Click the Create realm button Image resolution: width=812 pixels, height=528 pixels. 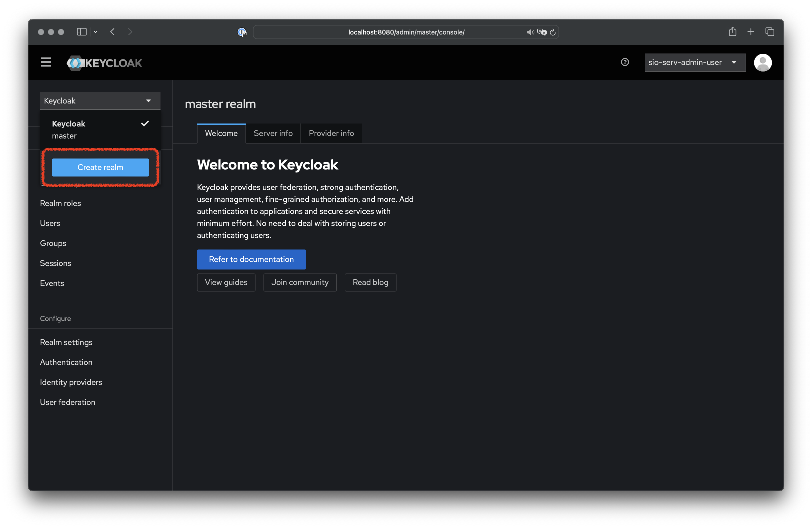(100, 167)
